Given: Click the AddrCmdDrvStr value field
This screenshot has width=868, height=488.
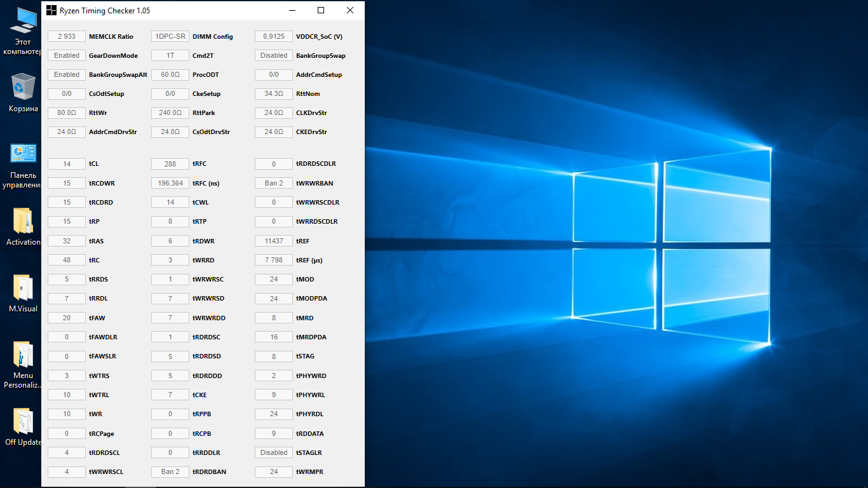Looking at the screenshot, I should pos(67,132).
